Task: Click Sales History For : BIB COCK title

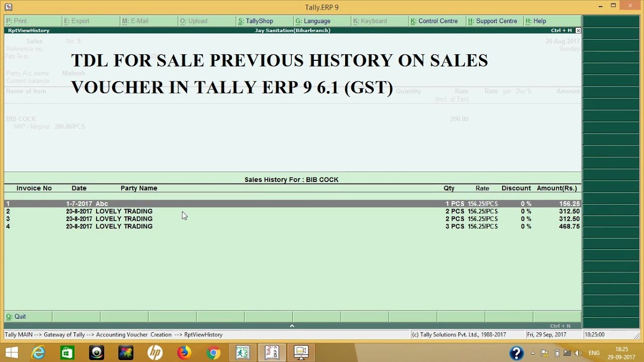Action: [291, 179]
